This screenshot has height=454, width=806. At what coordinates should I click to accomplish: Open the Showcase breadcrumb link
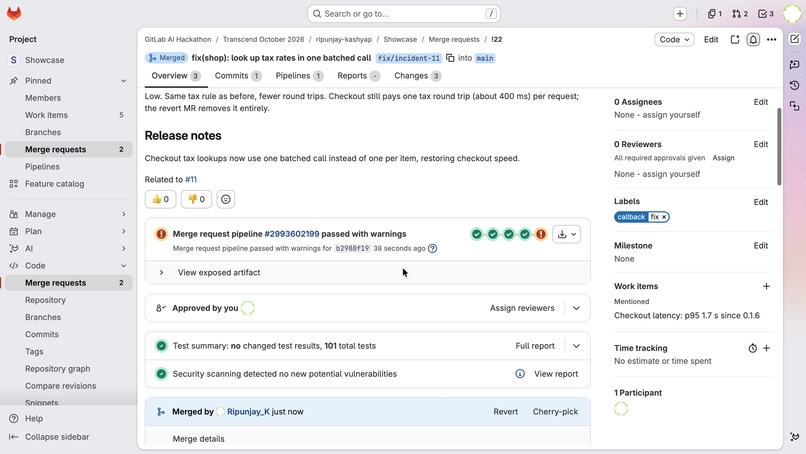pos(400,40)
